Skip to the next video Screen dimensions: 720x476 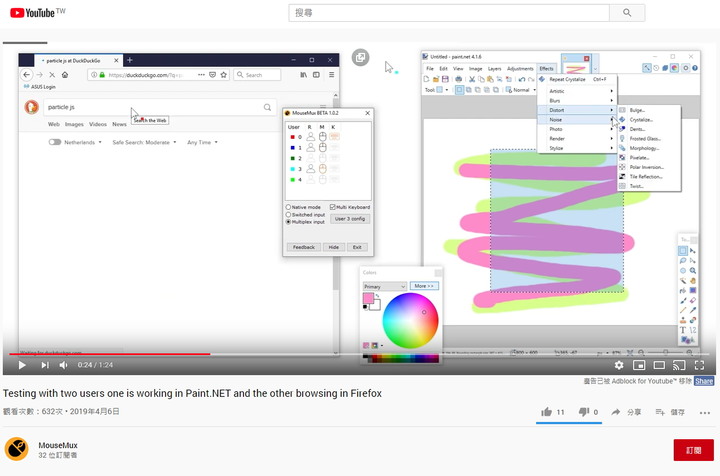point(45,365)
